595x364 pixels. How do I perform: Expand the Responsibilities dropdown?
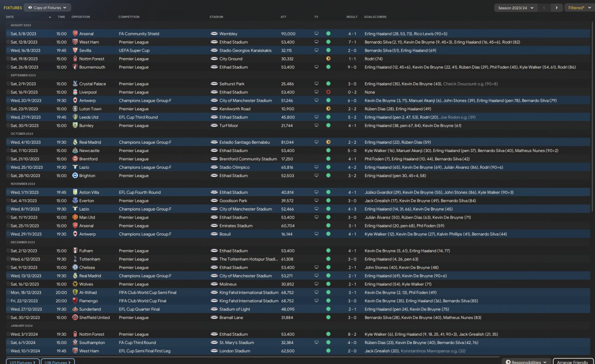526,362
